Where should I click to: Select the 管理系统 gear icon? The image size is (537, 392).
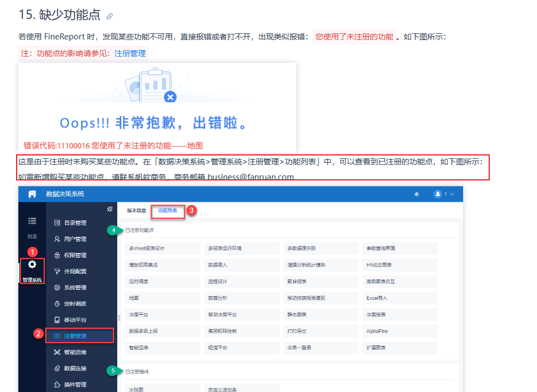(x=32, y=264)
